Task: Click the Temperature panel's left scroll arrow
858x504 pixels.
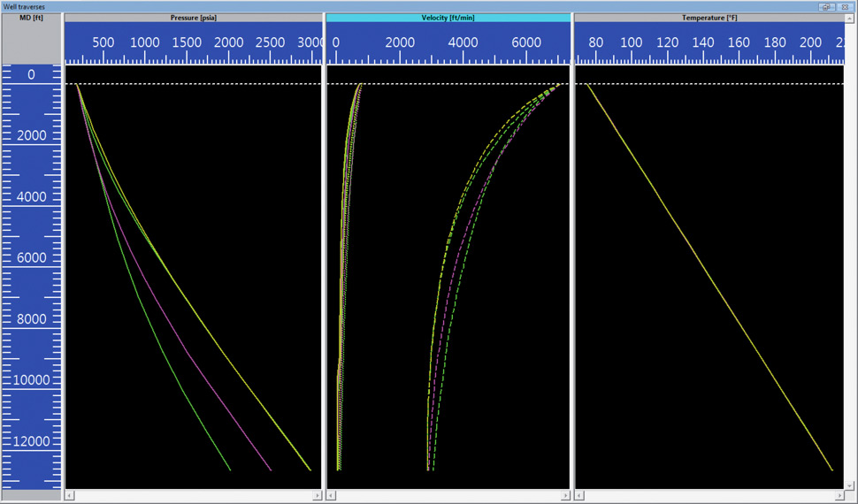Action: coord(580,496)
